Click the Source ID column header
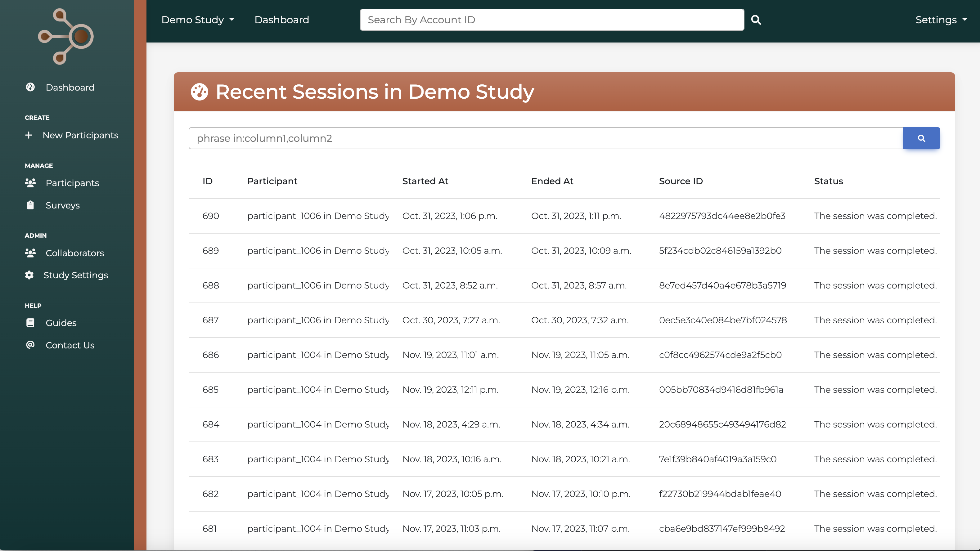Screen dimensions: 980x551 (x=681, y=181)
